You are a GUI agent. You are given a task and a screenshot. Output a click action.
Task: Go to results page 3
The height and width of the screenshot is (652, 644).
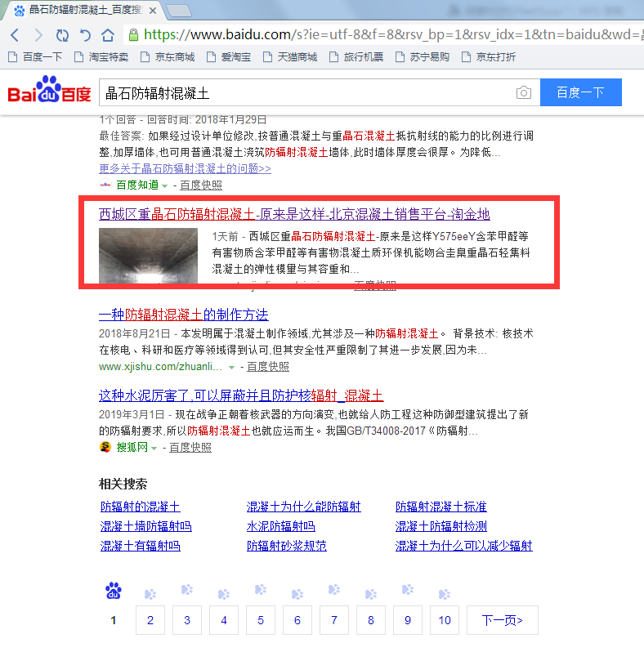click(x=187, y=620)
